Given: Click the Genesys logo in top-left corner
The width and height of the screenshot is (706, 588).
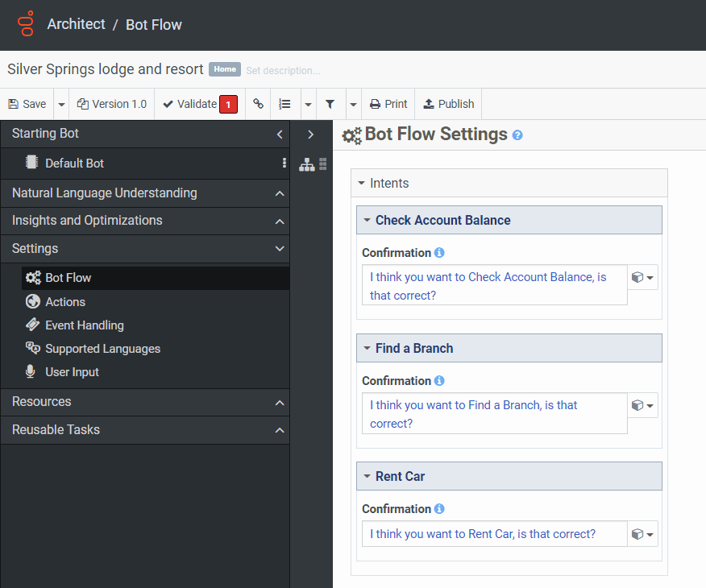Looking at the screenshot, I should coord(24,25).
